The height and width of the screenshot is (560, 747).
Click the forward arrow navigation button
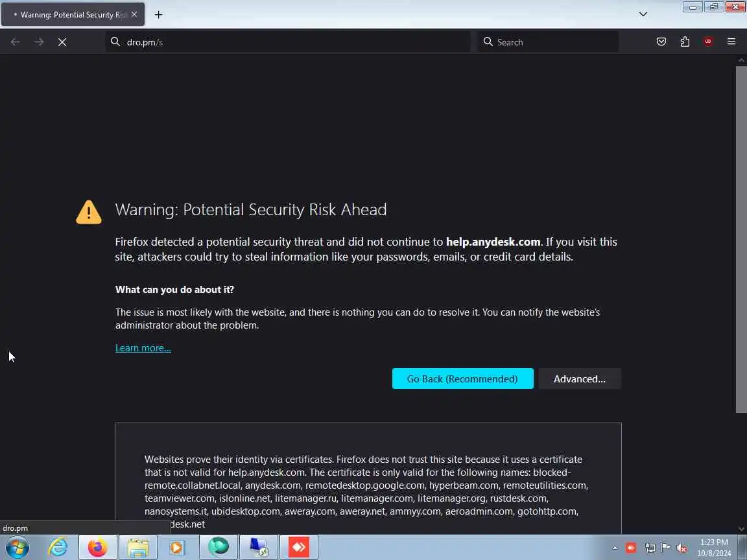click(x=39, y=42)
